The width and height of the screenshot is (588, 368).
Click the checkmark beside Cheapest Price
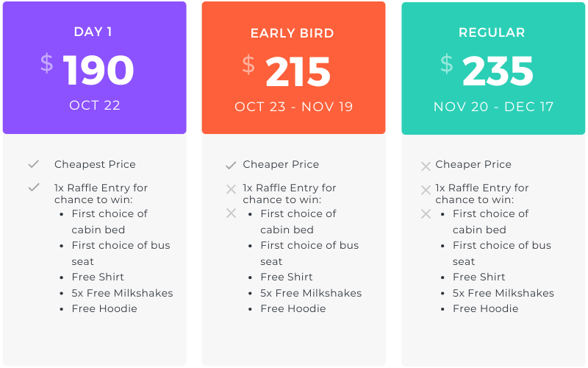click(33, 164)
